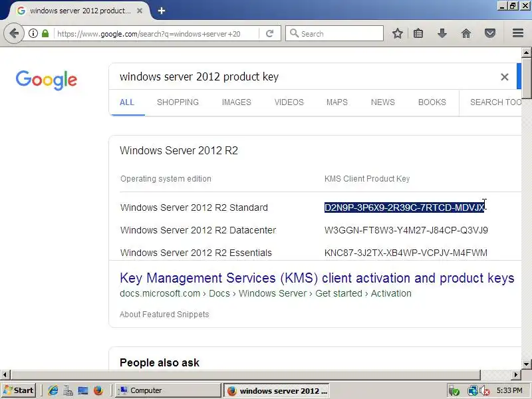Show bookmarks list icon in toolbar

click(x=418, y=33)
